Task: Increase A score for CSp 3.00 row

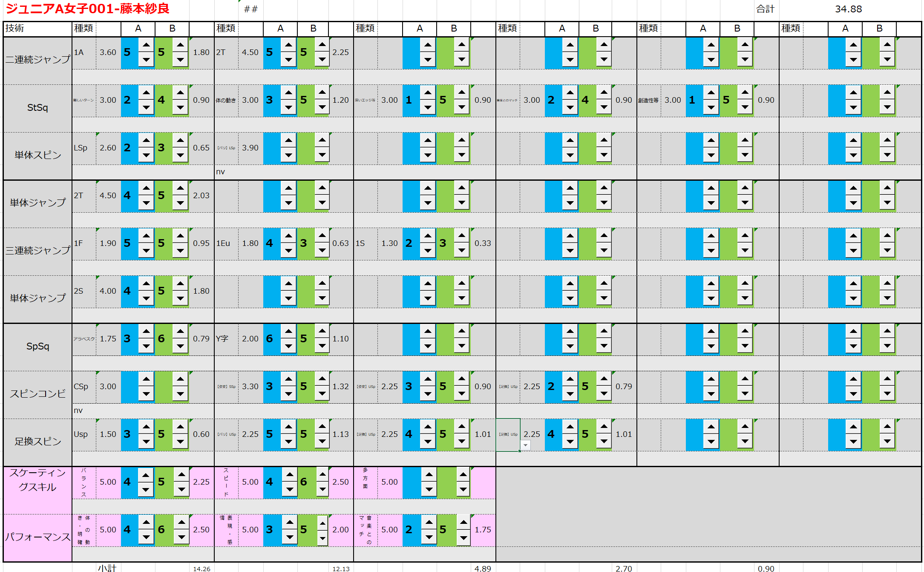Action: click(x=146, y=379)
